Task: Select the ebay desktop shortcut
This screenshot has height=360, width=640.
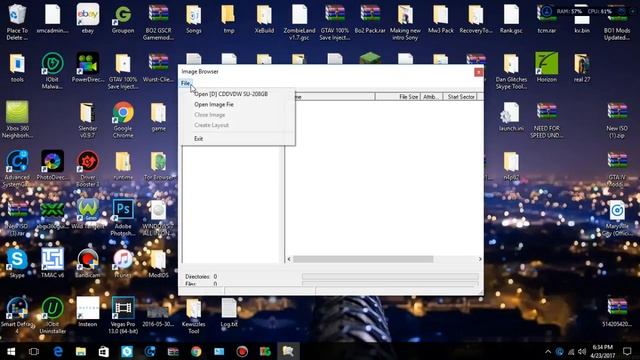Action: (x=88, y=18)
